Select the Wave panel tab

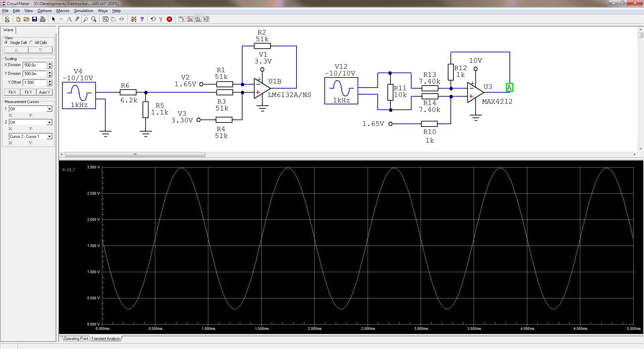[8, 30]
